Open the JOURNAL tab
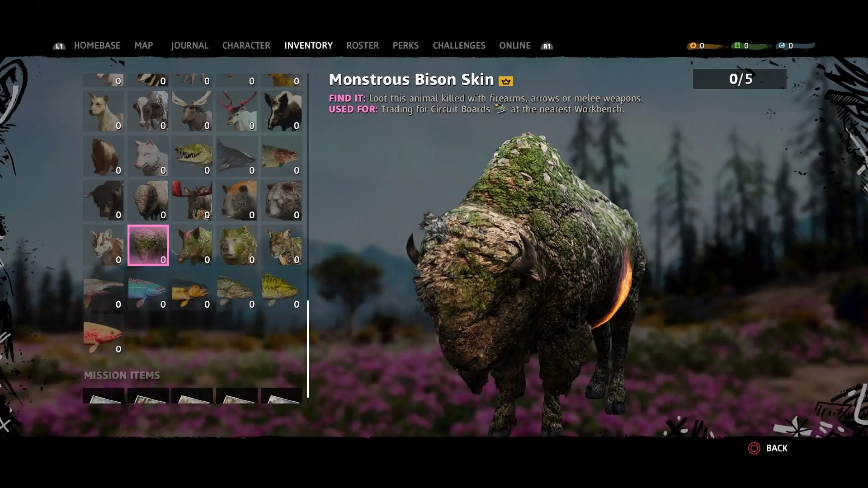868x488 pixels. point(189,46)
